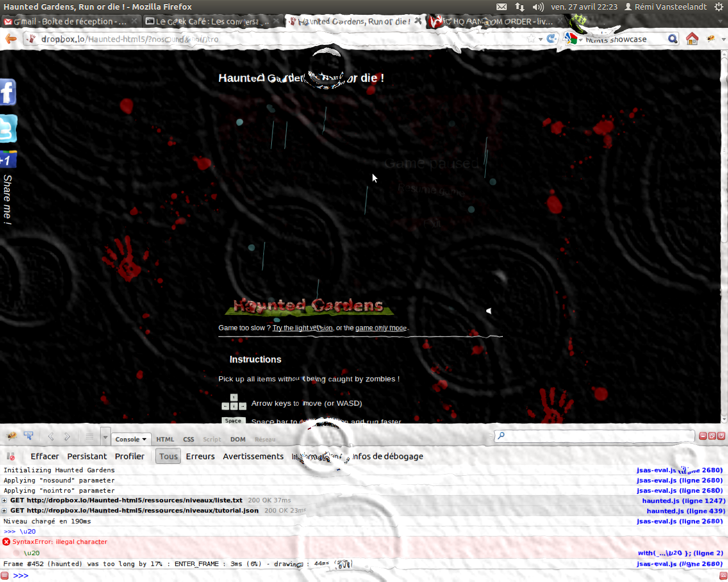Open the Console tab dropdown arrow
Image resolution: width=728 pixels, height=582 pixels.
click(144, 439)
